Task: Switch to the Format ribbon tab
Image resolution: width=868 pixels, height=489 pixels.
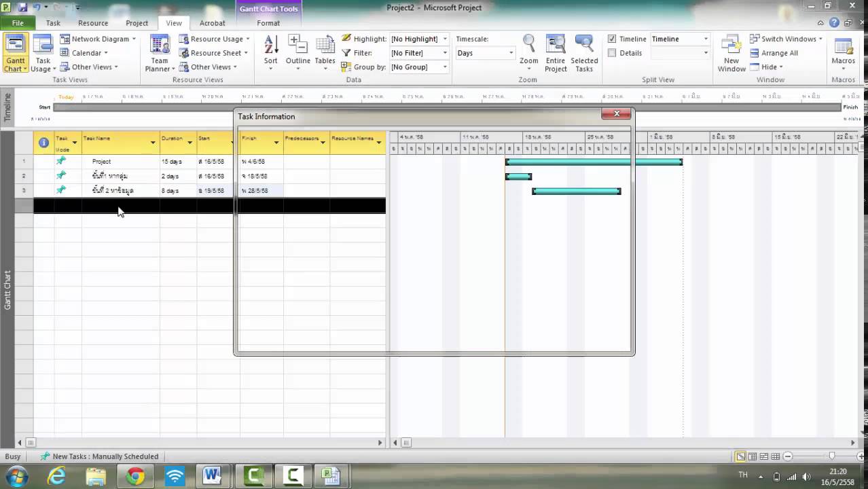Action: click(x=268, y=23)
